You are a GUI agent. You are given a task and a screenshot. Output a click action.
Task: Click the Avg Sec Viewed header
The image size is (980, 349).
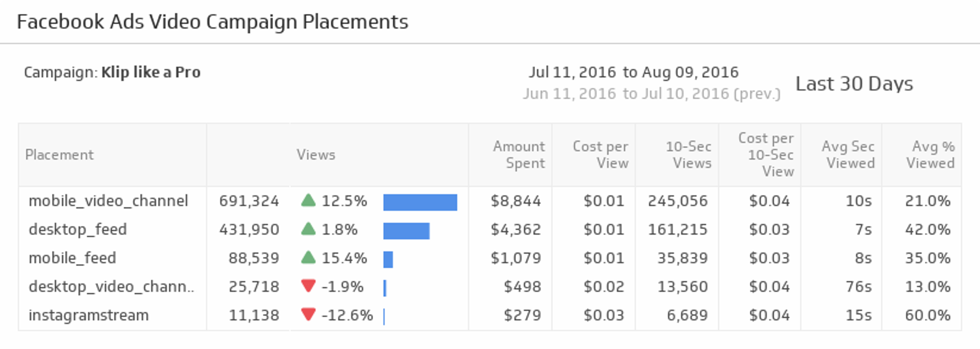[848, 155]
